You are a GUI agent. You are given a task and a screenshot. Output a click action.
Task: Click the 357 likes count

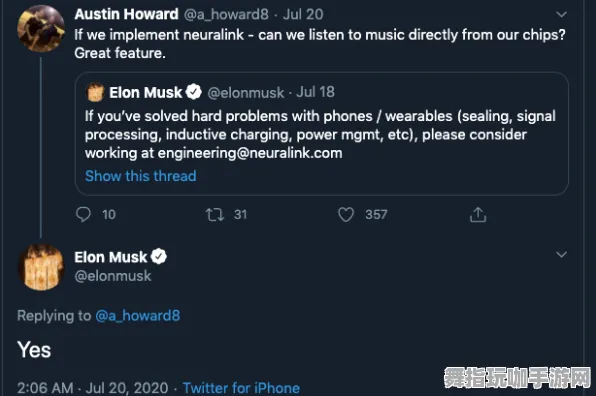[376, 214]
